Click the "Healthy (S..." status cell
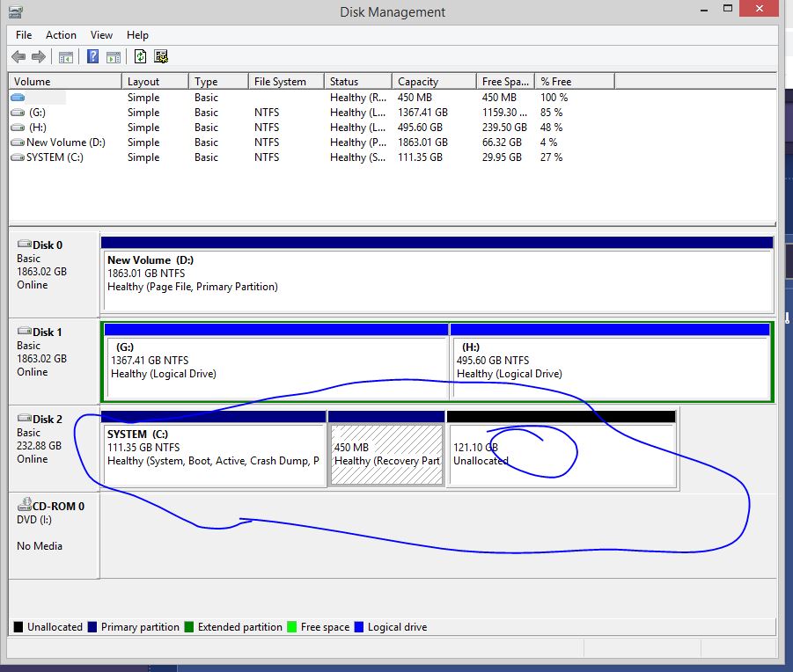Viewport: 793px width, 672px height. pyautogui.click(x=358, y=157)
